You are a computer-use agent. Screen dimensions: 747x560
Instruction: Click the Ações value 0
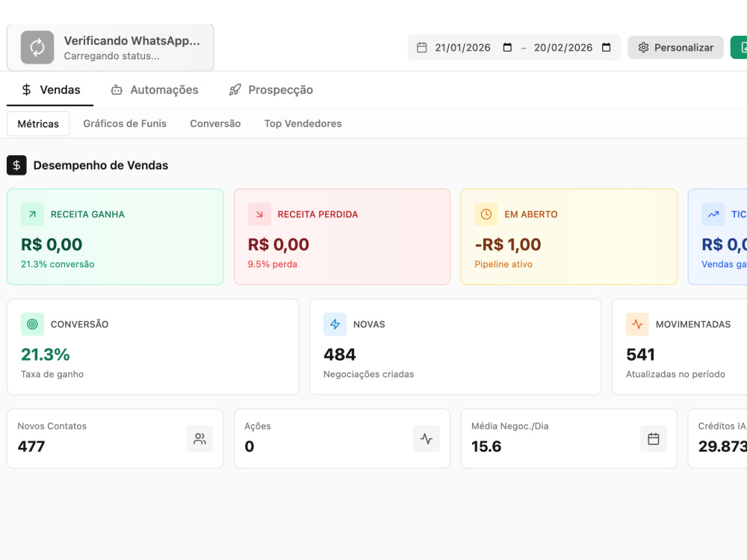pos(249,447)
